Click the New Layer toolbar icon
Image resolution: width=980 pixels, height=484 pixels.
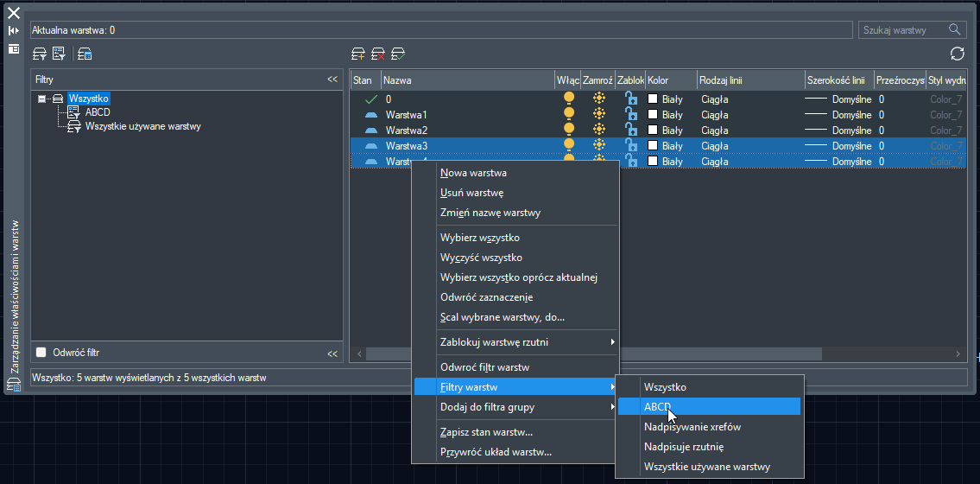tap(358, 54)
